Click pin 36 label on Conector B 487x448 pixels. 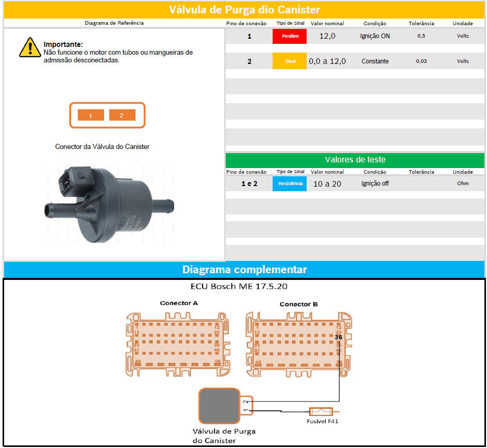click(x=338, y=338)
